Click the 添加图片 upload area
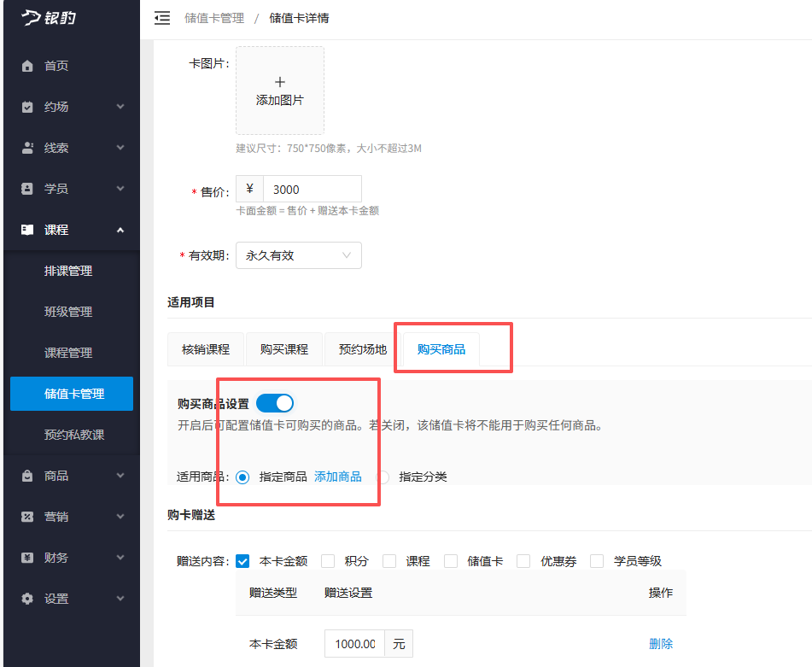 tap(280, 91)
